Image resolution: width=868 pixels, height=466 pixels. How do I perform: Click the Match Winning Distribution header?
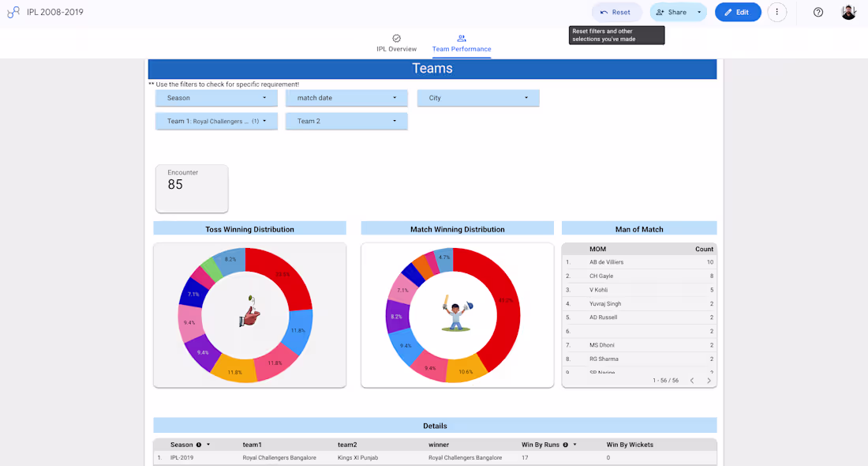[457, 229]
